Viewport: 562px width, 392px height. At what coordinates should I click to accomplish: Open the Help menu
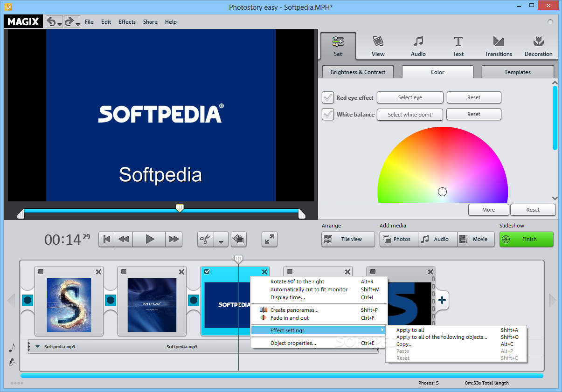171,21
